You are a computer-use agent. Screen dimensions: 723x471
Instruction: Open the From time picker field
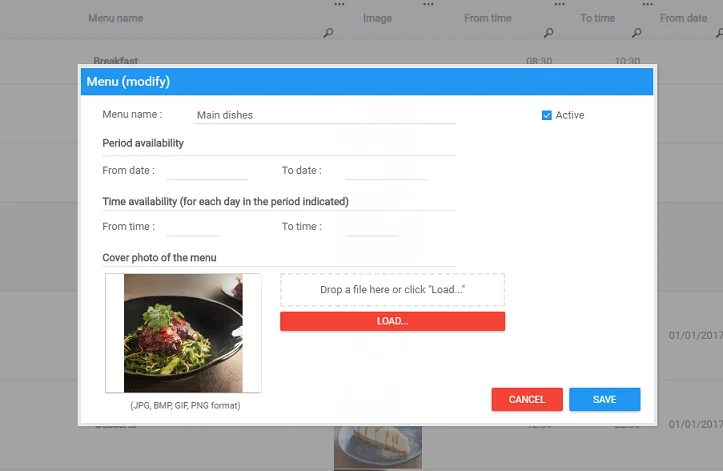(x=192, y=227)
